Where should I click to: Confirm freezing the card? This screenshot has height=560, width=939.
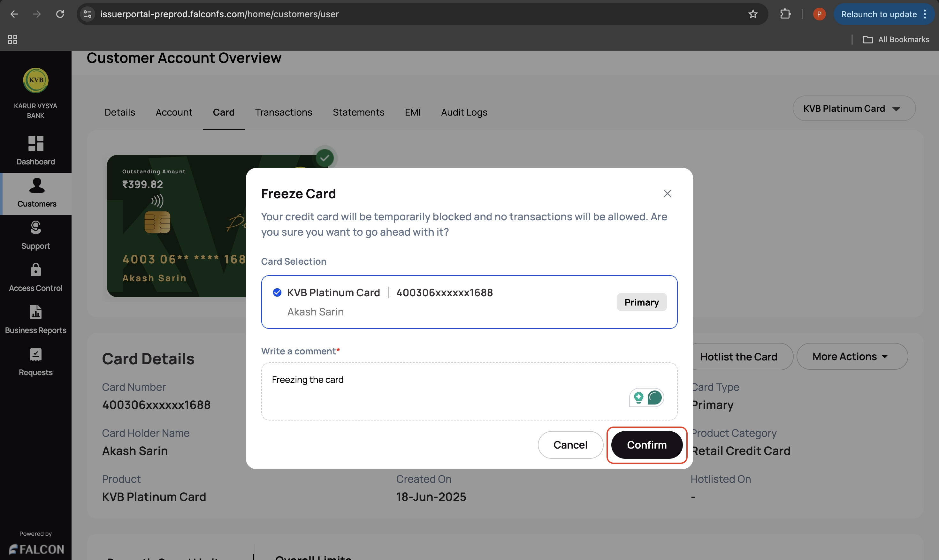[646, 445]
